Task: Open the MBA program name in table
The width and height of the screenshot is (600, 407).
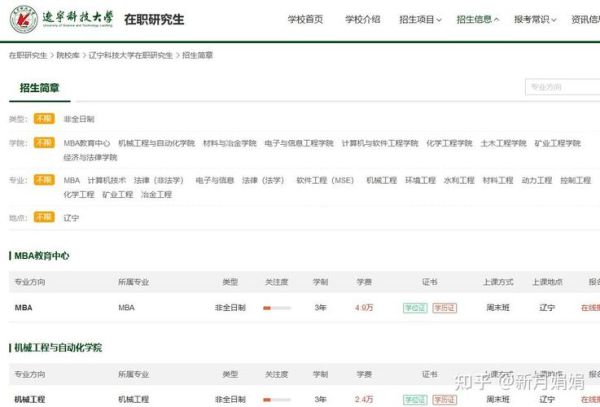Action: 23,308
